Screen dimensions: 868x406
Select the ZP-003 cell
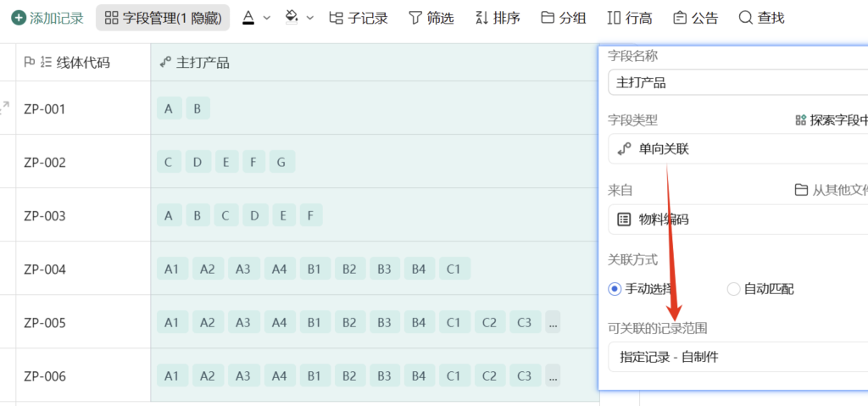83,215
